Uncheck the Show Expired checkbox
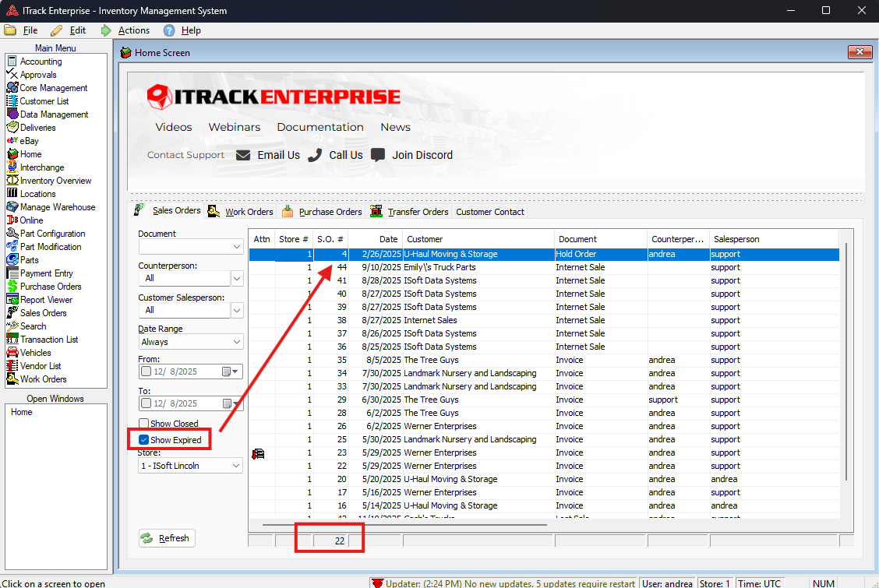This screenshot has height=588, width=879. pyautogui.click(x=144, y=439)
